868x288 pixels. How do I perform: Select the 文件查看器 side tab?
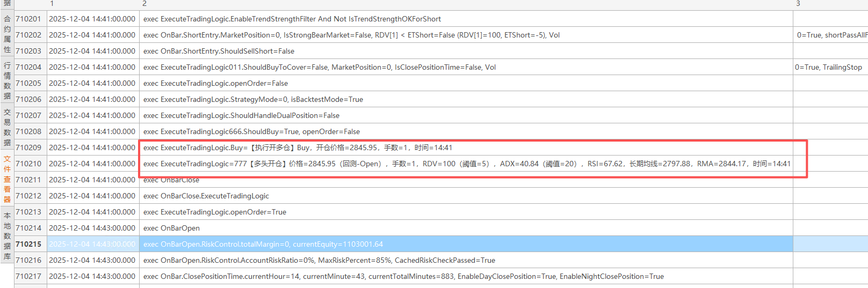(7, 179)
